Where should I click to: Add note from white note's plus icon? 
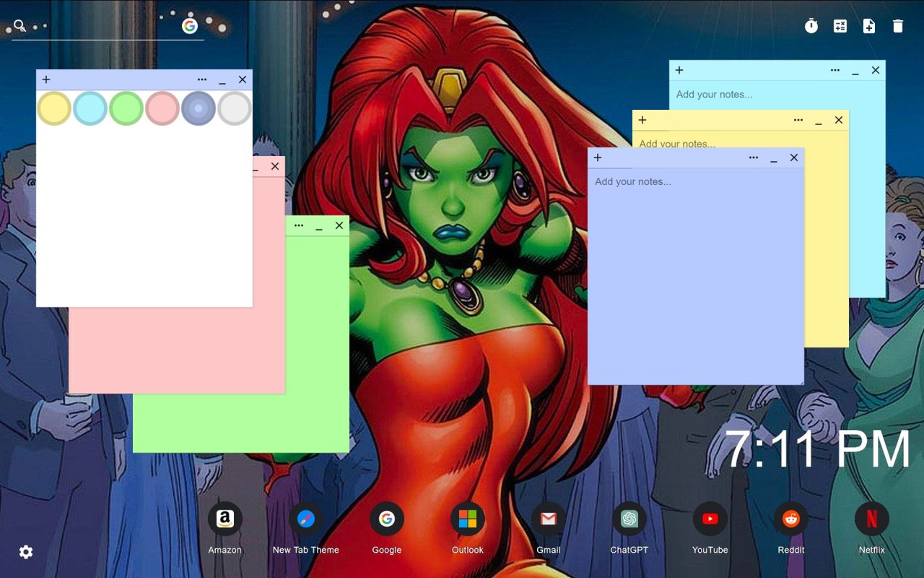click(x=46, y=79)
